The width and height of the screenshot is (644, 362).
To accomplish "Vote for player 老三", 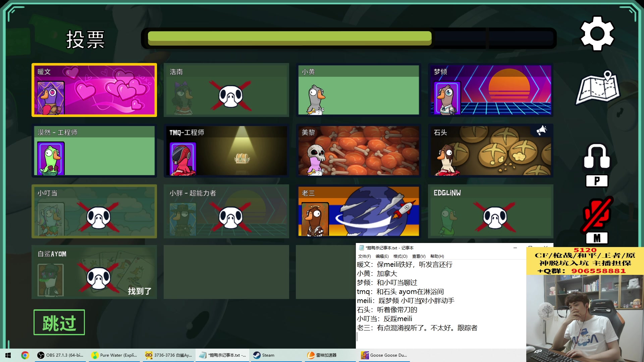I will [x=359, y=211].
